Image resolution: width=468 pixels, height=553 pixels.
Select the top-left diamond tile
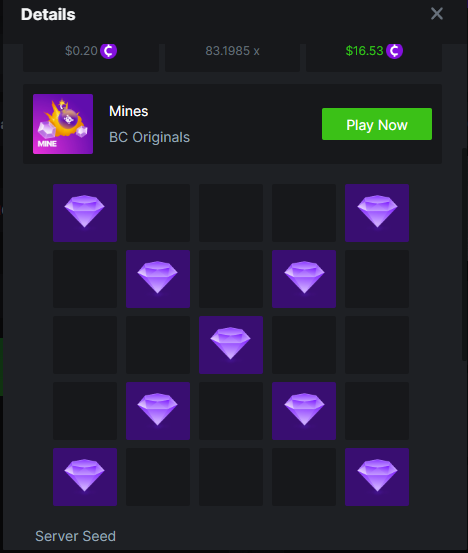click(x=85, y=213)
